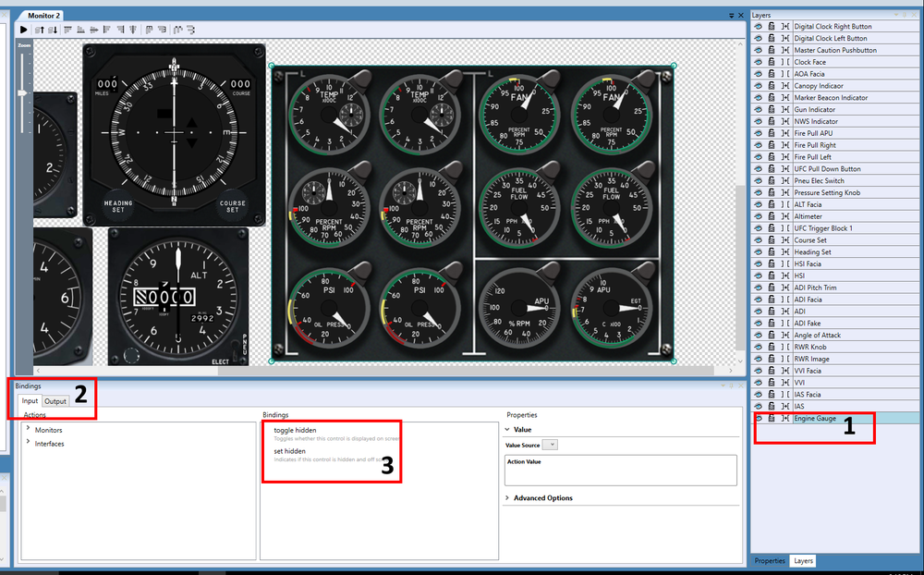Switch to the Output bindings tab

tap(56, 401)
